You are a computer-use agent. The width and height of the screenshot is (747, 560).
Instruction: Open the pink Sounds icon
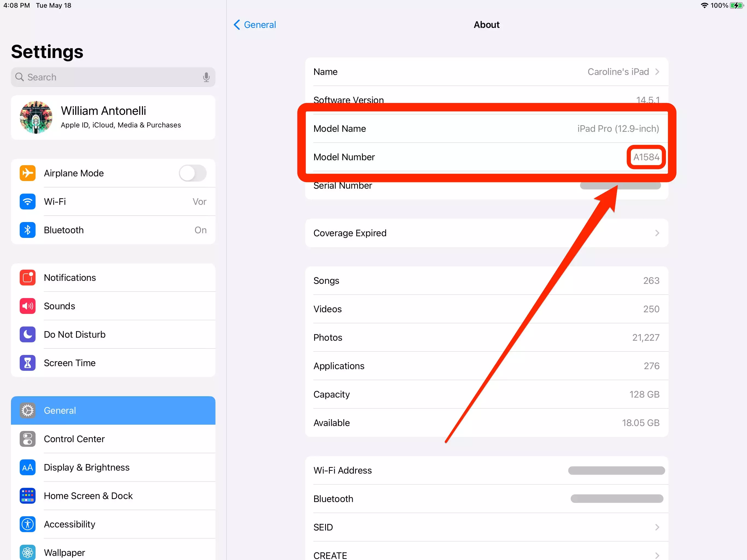27,306
